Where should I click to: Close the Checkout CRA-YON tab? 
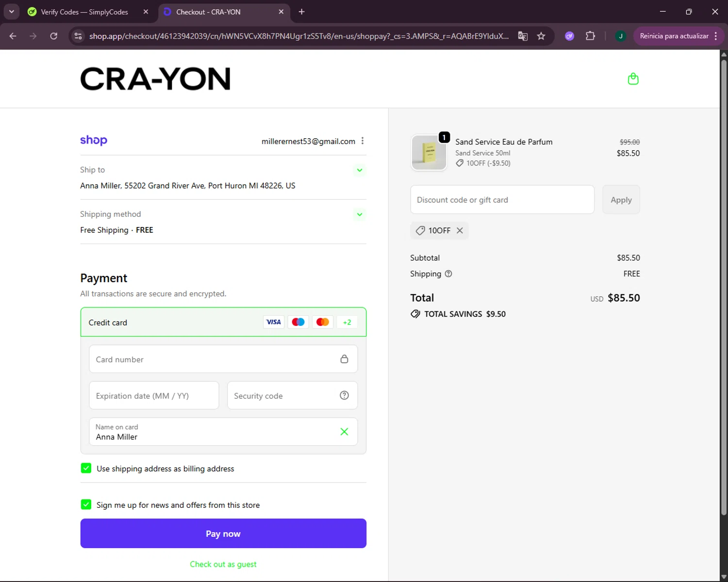pyautogui.click(x=281, y=12)
